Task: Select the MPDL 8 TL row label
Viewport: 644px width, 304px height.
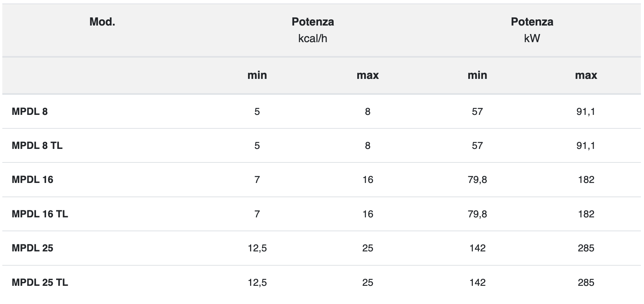Action: (37, 146)
